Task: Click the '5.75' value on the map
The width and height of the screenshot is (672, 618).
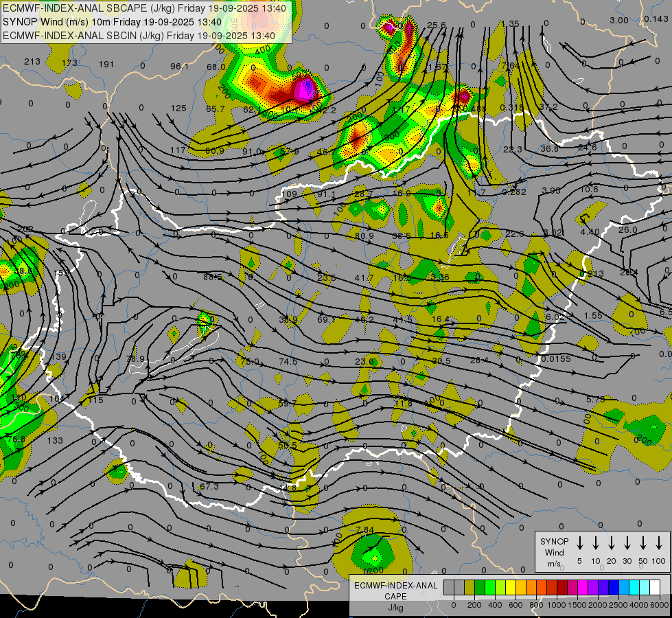Action: (595, 399)
